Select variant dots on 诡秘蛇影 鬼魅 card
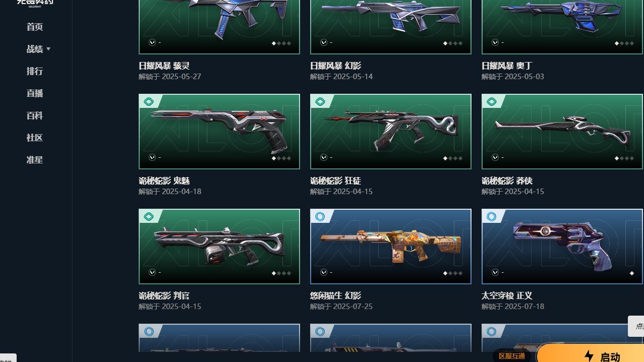The height and width of the screenshot is (362, 644). 281,158
